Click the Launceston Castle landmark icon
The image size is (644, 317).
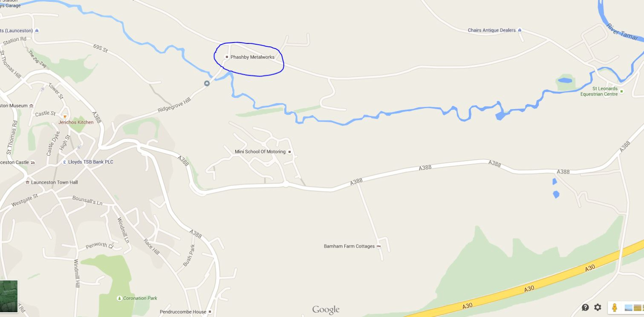pos(33,162)
